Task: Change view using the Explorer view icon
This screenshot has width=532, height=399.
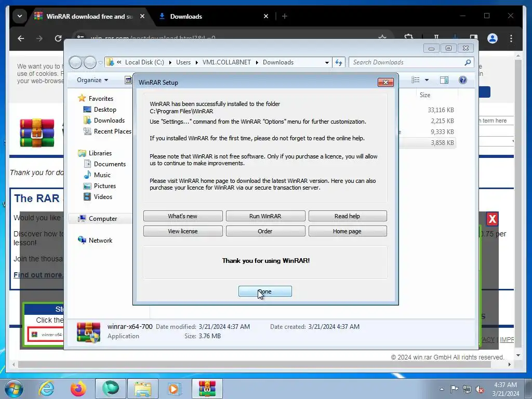Action: point(416,79)
